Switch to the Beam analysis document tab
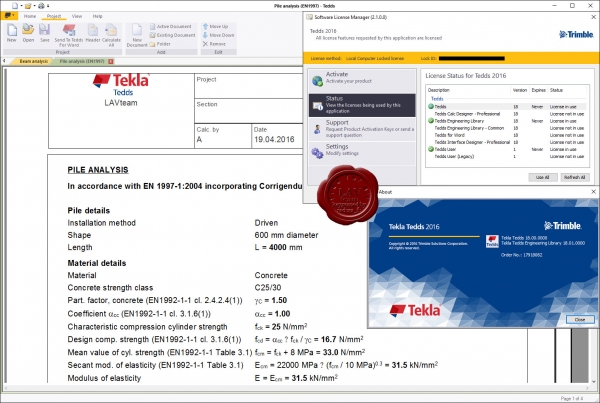The height and width of the screenshot is (403, 600). click(x=32, y=61)
